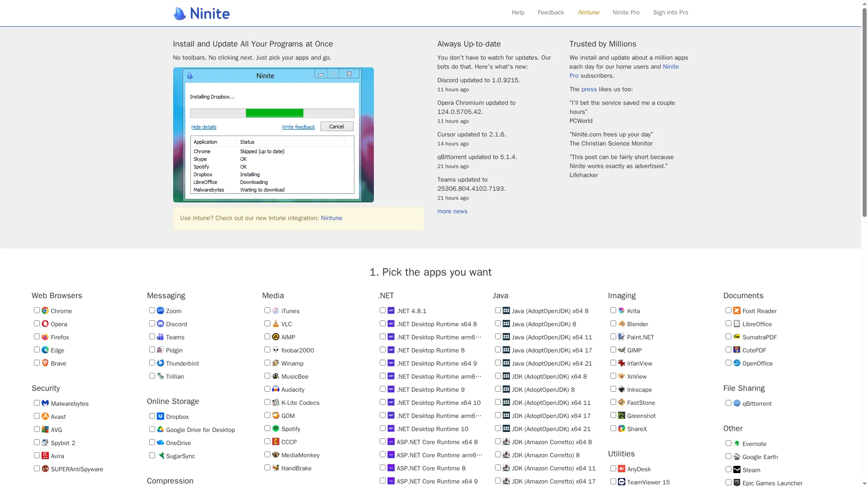Click the Chrome browser icon
The width and height of the screenshot is (868, 488).
(45, 311)
